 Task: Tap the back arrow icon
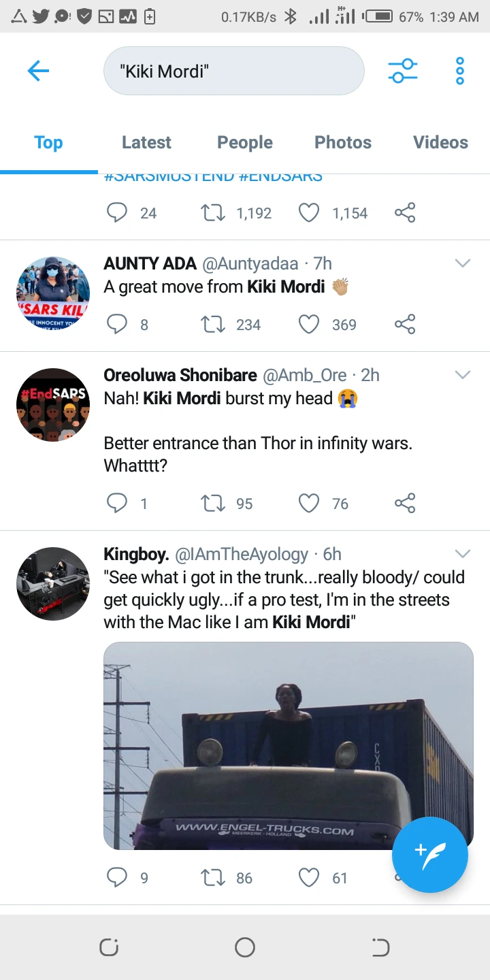coord(38,71)
